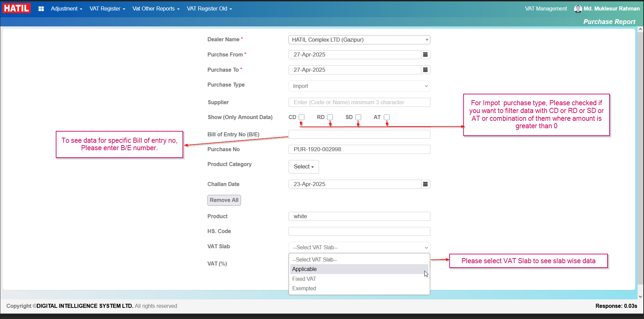Open the Purchase To calendar picker
The image size is (644, 319).
[425, 70]
